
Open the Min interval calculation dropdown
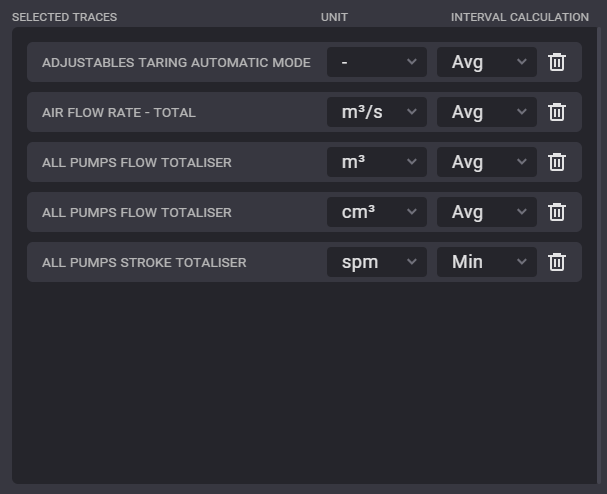[x=487, y=262]
